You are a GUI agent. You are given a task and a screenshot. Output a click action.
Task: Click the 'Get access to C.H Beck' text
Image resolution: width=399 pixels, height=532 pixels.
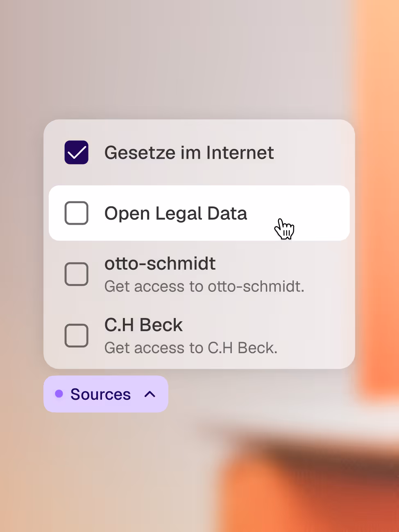click(x=191, y=347)
